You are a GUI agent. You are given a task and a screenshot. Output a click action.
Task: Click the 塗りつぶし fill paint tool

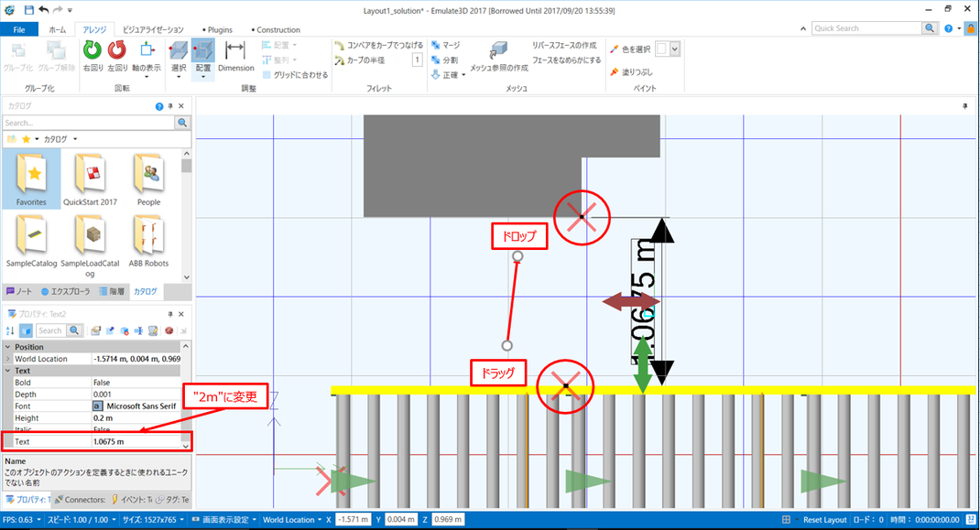[x=631, y=72]
